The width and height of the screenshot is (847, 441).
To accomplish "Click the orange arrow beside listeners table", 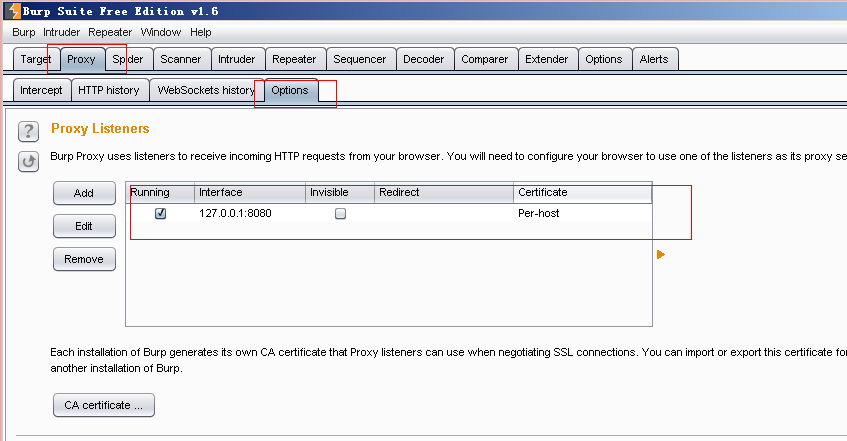I will (661, 255).
